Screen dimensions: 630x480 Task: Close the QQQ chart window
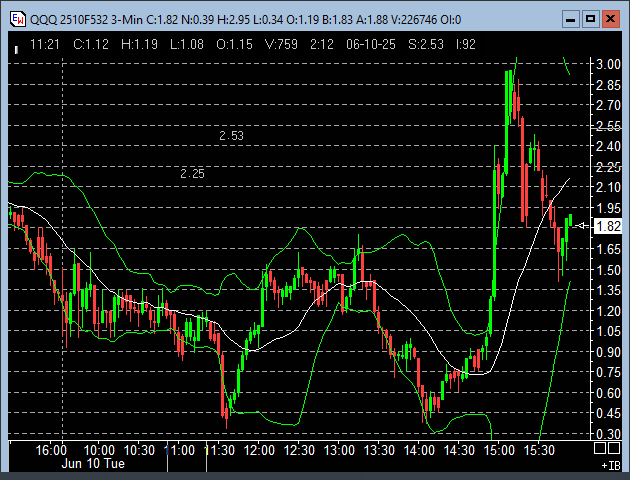610,19
